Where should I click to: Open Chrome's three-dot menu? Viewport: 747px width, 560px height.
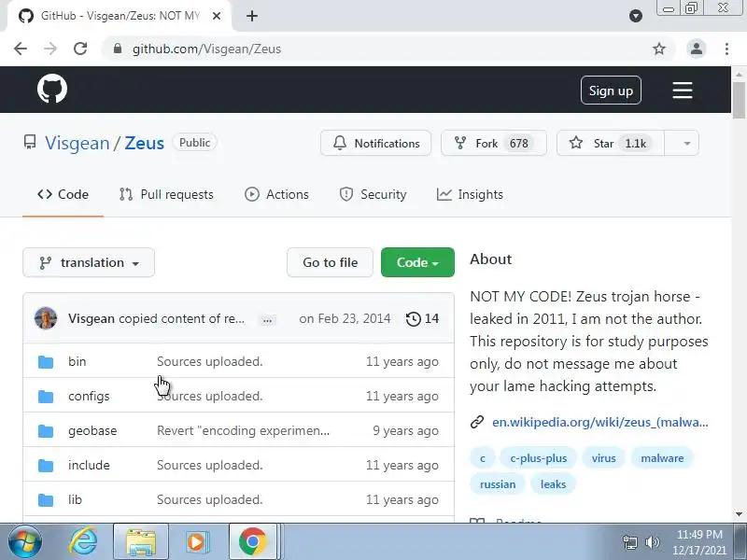[x=726, y=49]
